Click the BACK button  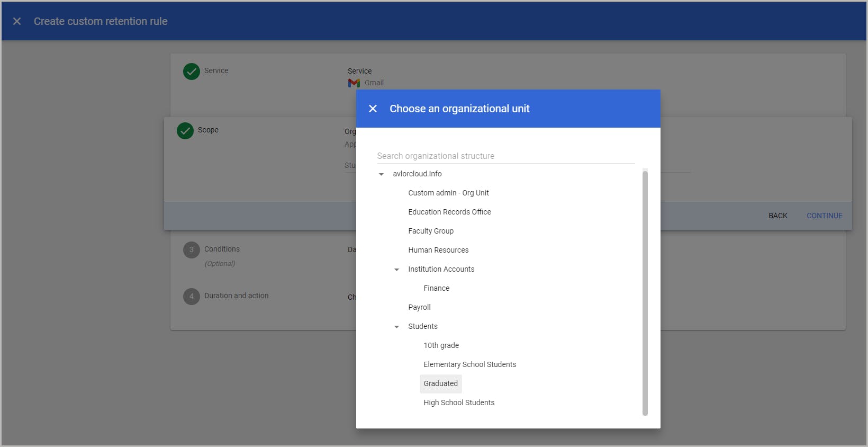click(777, 216)
